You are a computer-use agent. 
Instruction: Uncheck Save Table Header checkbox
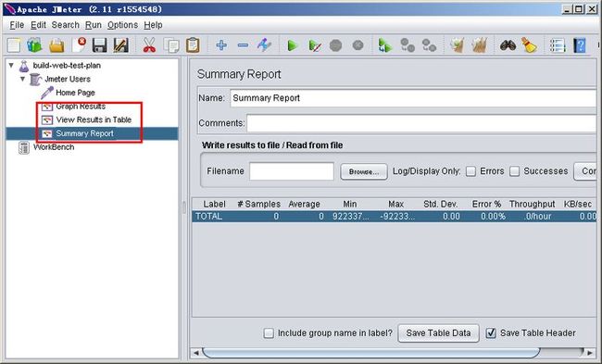491,333
